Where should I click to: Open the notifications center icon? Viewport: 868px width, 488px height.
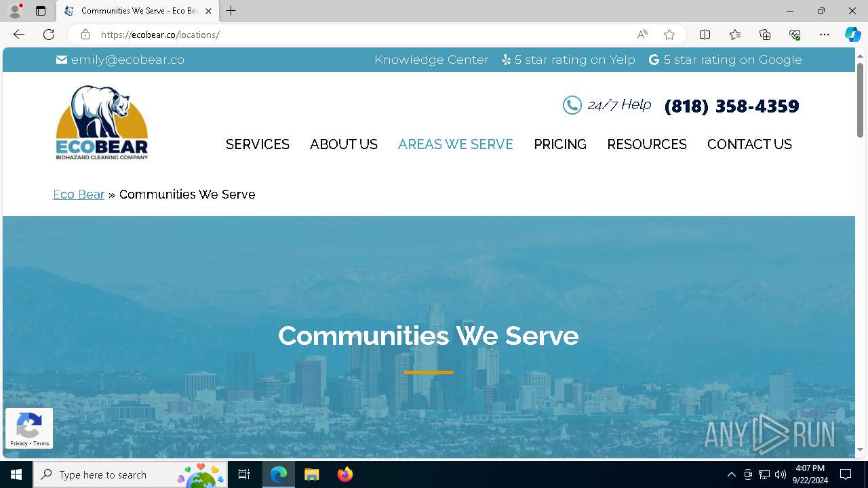pyautogui.click(x=846, y=474)
